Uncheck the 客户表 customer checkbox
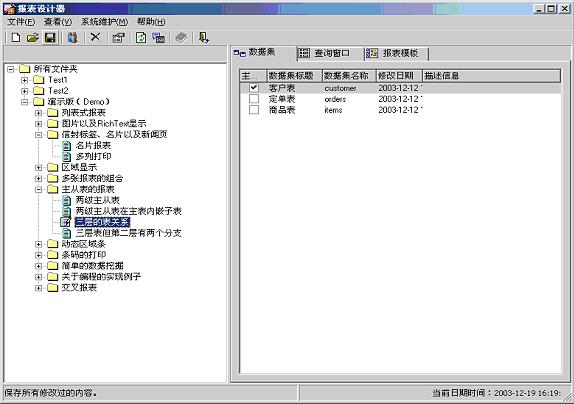This screenshot has height=404, width=574. (x=254, y=88)
